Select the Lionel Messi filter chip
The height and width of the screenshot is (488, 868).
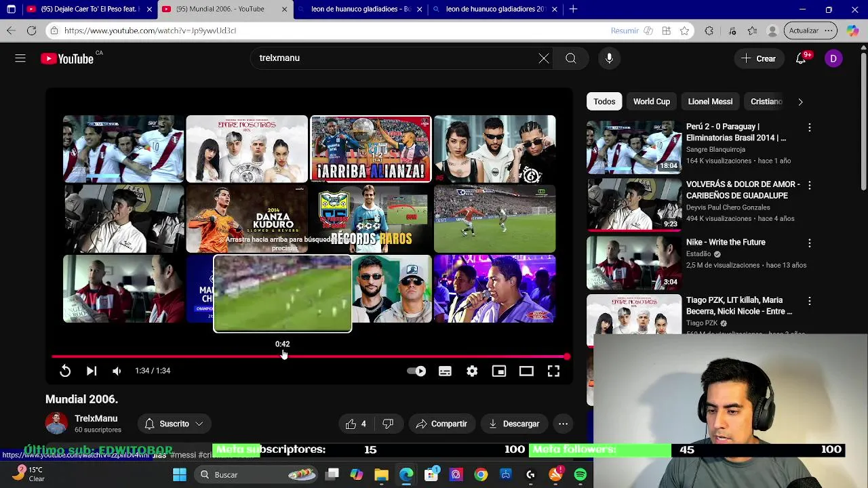click(x=710, y=102)
